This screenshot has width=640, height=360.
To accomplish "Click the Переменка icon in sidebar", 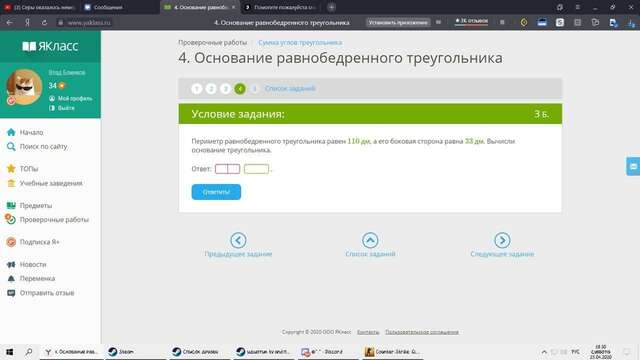I will 11,278.
